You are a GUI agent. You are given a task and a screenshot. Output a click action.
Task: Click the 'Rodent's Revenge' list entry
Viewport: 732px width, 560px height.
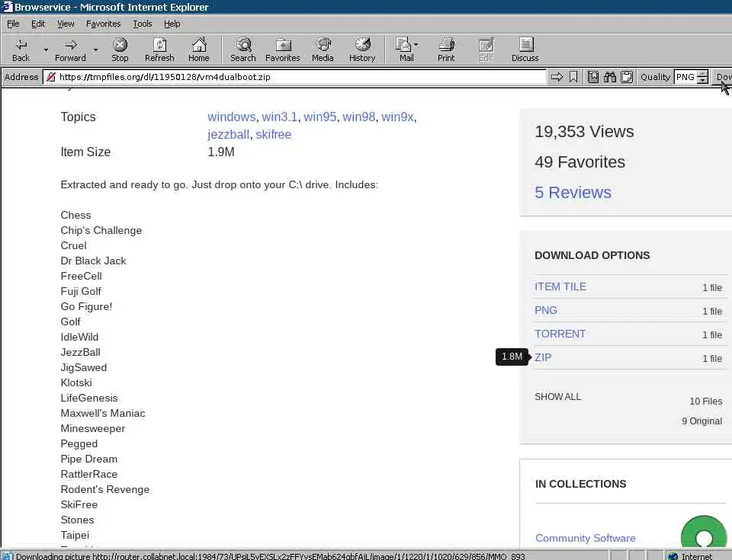click(x=105, y=490)
